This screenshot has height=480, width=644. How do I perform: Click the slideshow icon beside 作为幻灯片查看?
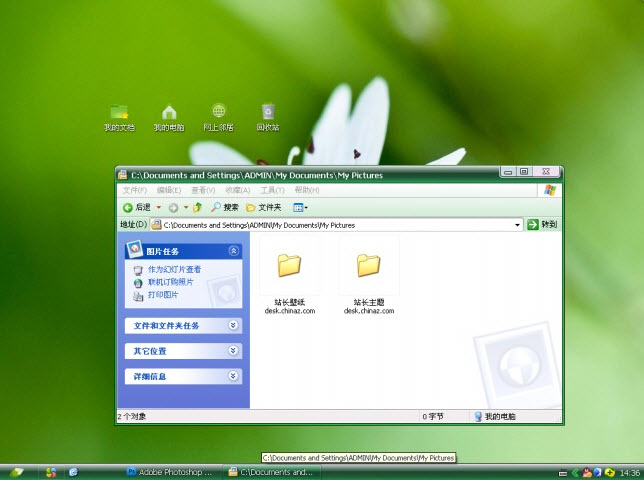pos(138,270)
